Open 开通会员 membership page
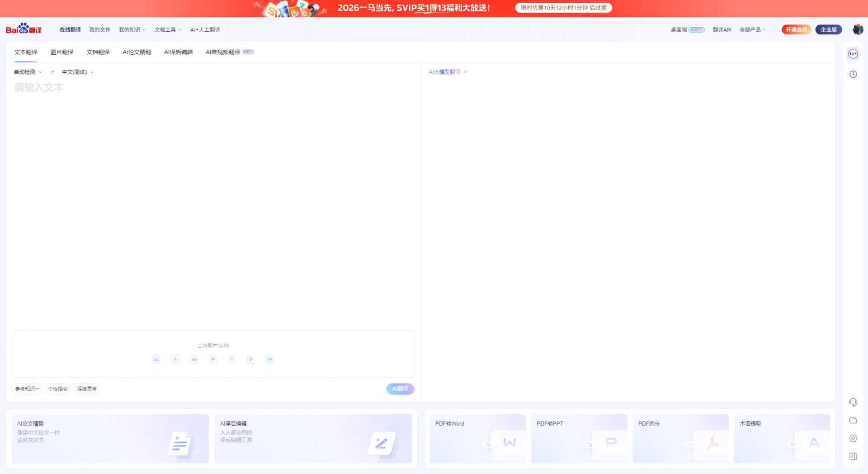 point(796,29)
